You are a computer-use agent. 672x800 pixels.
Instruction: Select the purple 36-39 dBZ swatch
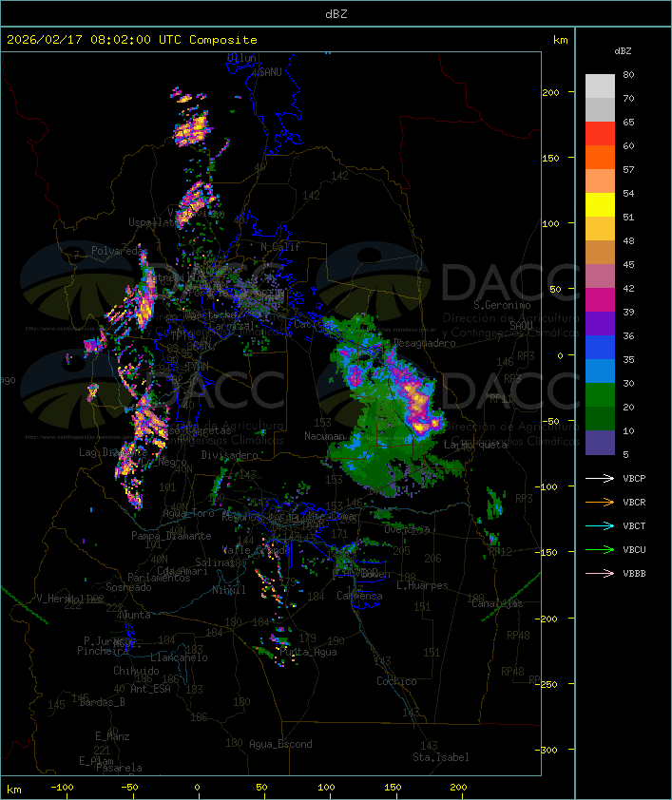coord(600,323)
